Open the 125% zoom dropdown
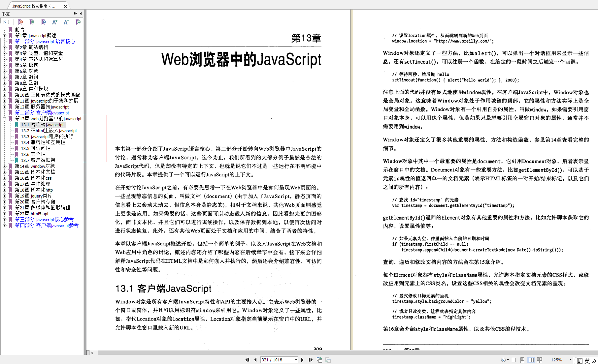The width and height of the screenshot is (598, 364). [x=571, y=360]
